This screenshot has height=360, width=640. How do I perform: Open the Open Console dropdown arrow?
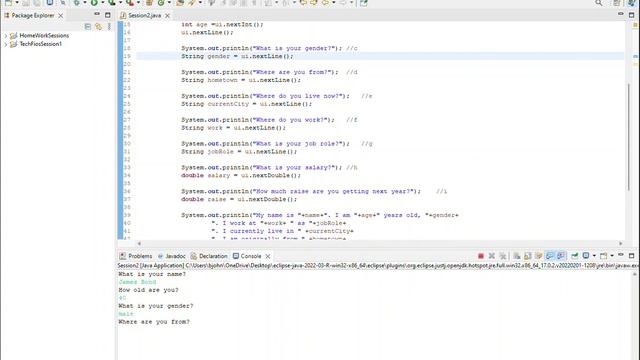click(x=611, y=256)
